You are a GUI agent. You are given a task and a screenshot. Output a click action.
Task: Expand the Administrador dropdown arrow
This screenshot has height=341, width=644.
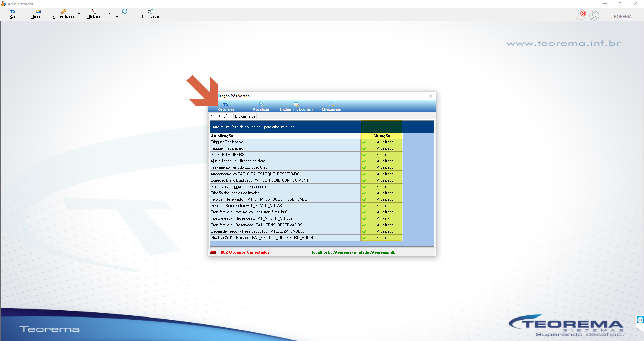(79, 14)
